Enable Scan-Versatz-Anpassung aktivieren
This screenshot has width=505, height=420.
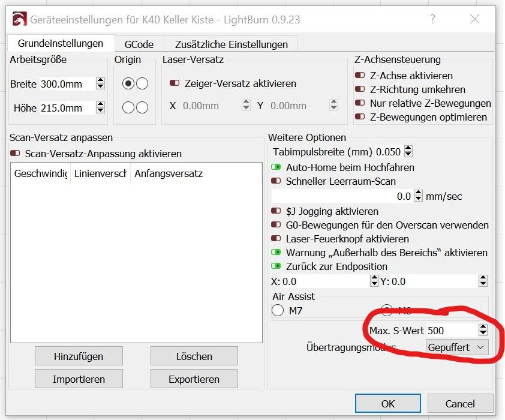click(x=15, y=154)
